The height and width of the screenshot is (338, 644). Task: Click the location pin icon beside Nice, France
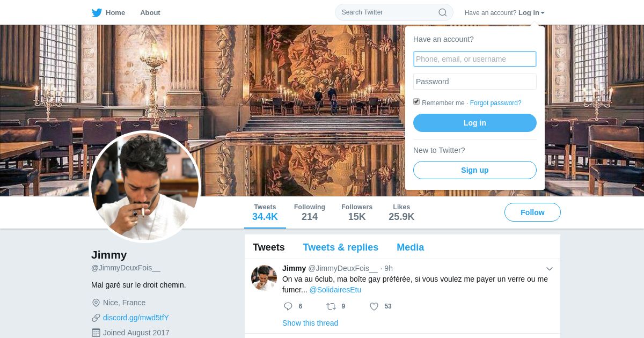pyautogui.click(x=96, y=303)
